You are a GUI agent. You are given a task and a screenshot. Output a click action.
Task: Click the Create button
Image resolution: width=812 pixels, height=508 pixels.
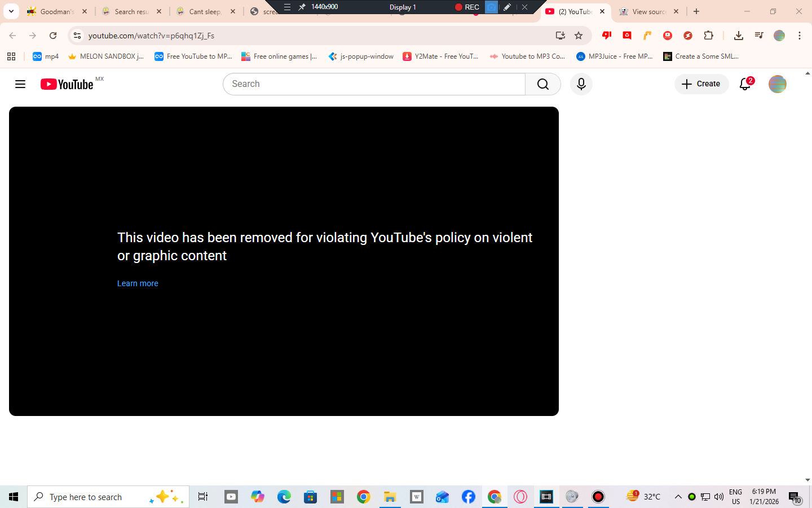[x=701, y=84]
